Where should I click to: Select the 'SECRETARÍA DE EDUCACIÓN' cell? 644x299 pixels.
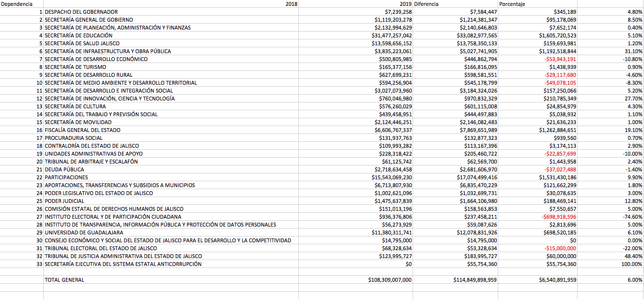171,35
